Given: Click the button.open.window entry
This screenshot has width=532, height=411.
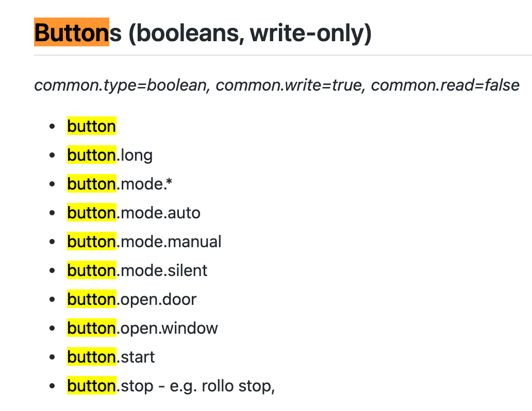Looking at the screenshot, I should click(x=142, y=328).
